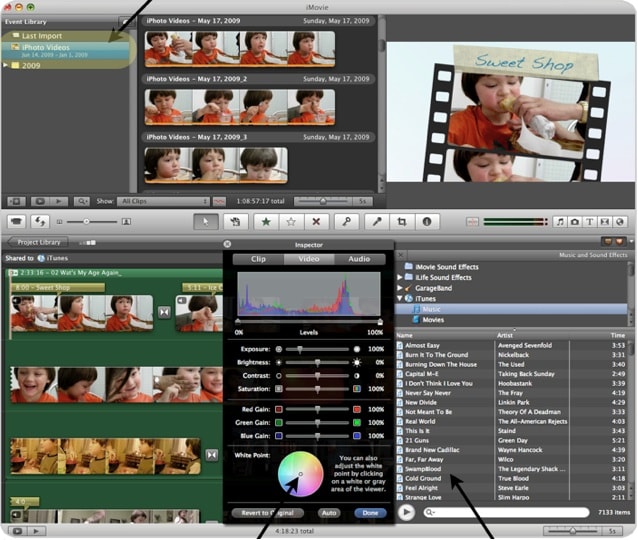Image resolution: width=638 pixels, height=540 pixels.
Task: Sort songs by the Time column header
Action: 618,335
